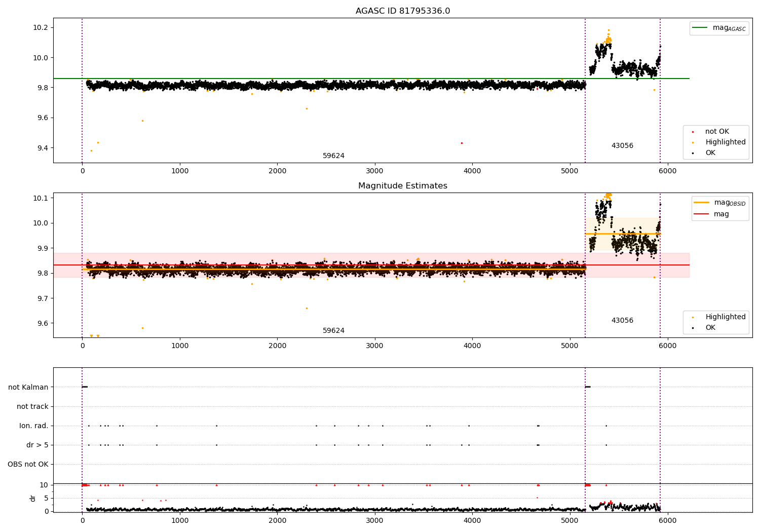Click the 10.2 y-tick label in top plot
Image resolution: width=760 pixels, height=532 pixels.
pyautogui.click(x=41, y=27)
